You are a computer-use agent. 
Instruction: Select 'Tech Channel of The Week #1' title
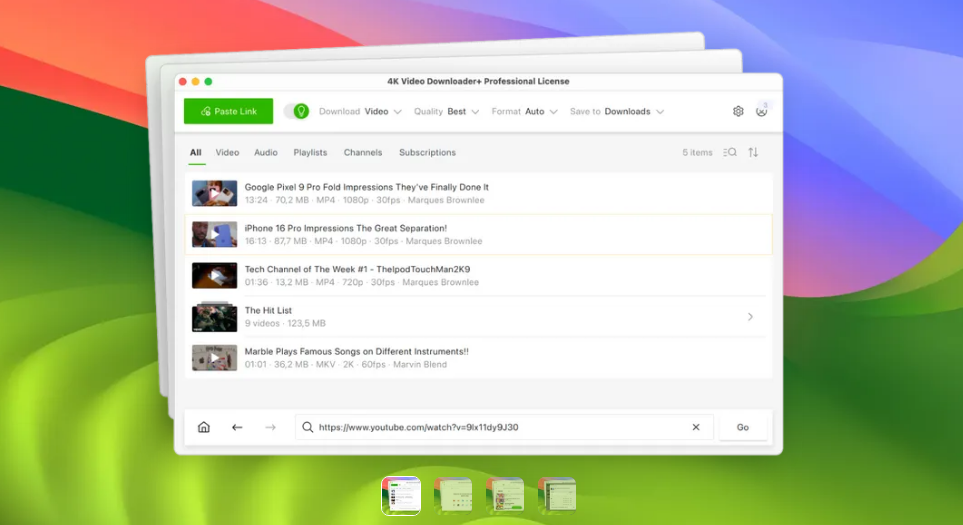(357, 270)
